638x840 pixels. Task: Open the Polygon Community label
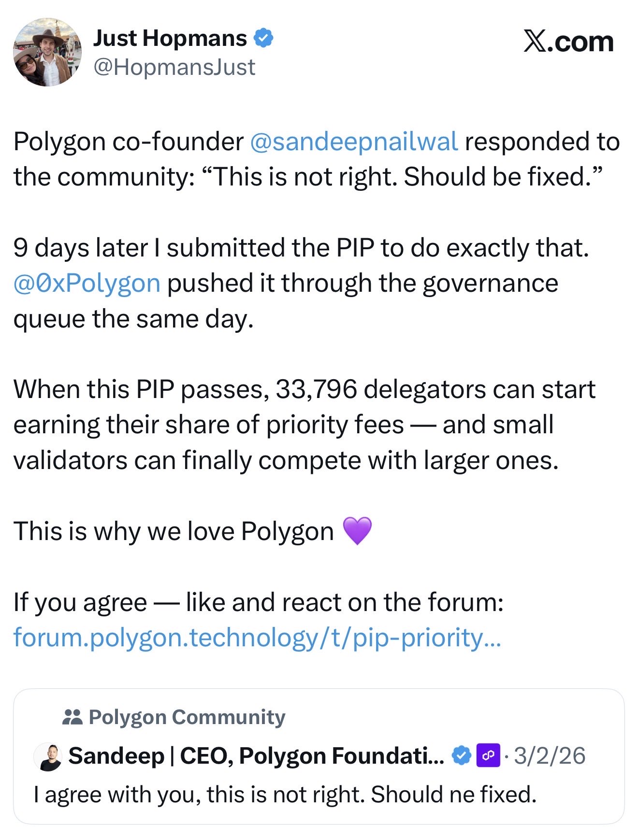[187, 717]
